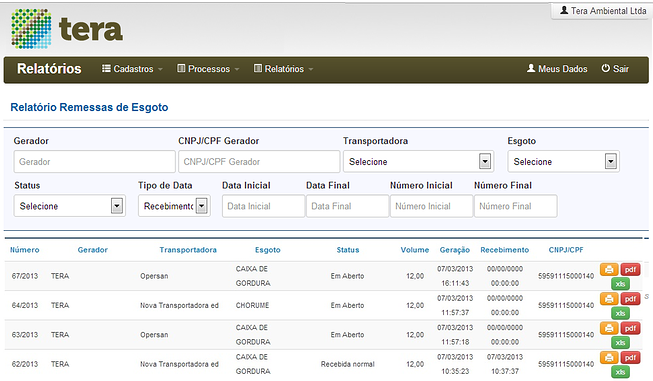Print the 67/2013 remessa row

point(609,269)
